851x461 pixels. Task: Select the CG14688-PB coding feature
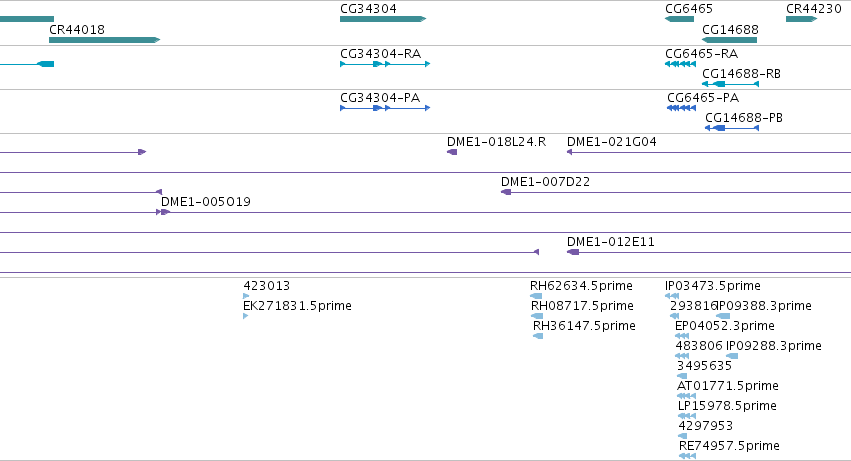pos(731,128)
